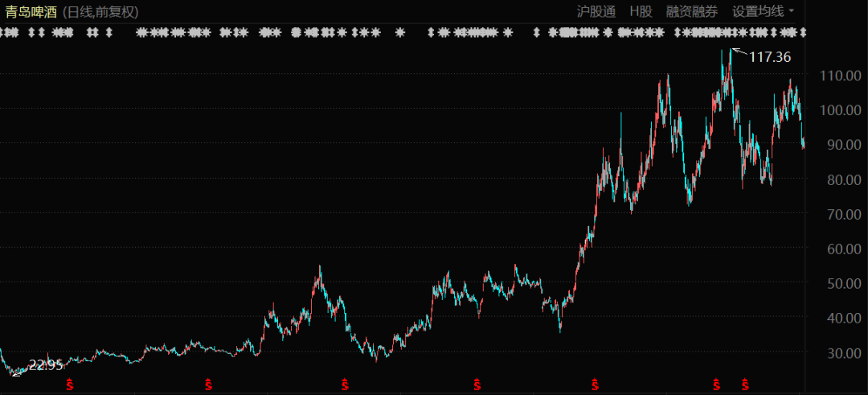The width and height of the screenshot is (868, 395).
Task: Click the second red S marker from the left
Action: pyautogui.click(x=209, y=385)
